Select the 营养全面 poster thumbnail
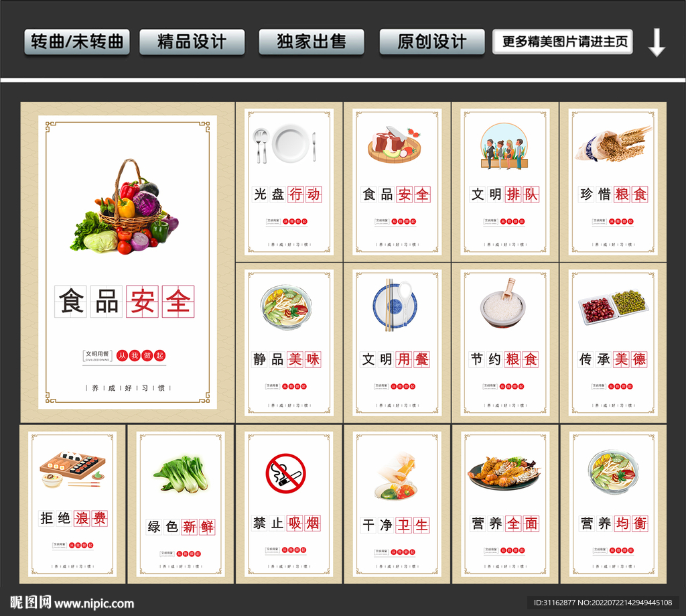Image resolution: width=686 pixels, height=616 pixels. tap(505, 504)
